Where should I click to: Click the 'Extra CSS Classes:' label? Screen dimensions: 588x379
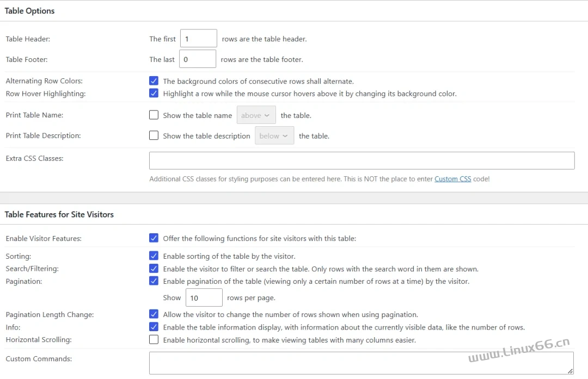click(x=34, y=158)
